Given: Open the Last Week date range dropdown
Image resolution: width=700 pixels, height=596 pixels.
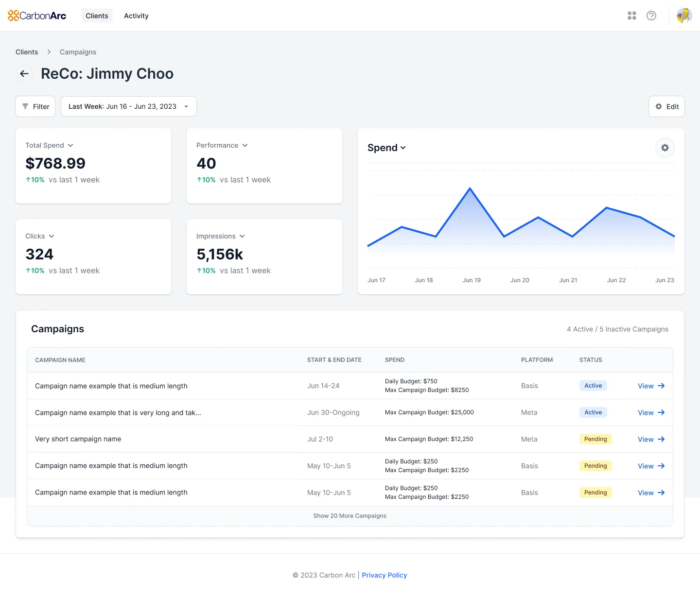Looking at the screenshot, I should (129, 106).
